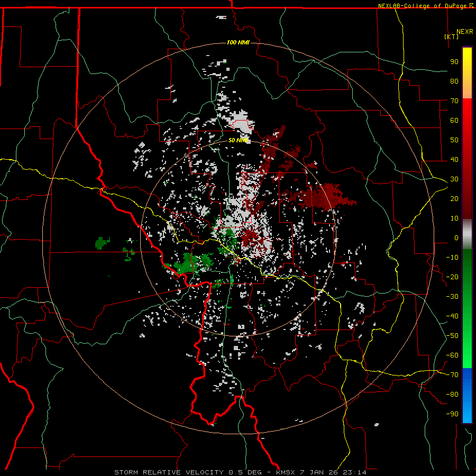Click the isolated green echo far west of radar
The image size is (476, 476).
click(x=102, y=243)
